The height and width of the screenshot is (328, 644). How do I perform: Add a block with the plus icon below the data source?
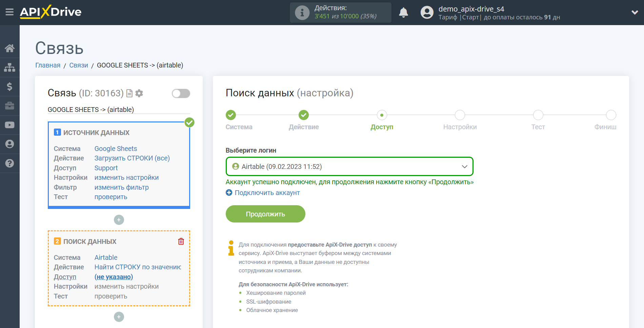119,220
